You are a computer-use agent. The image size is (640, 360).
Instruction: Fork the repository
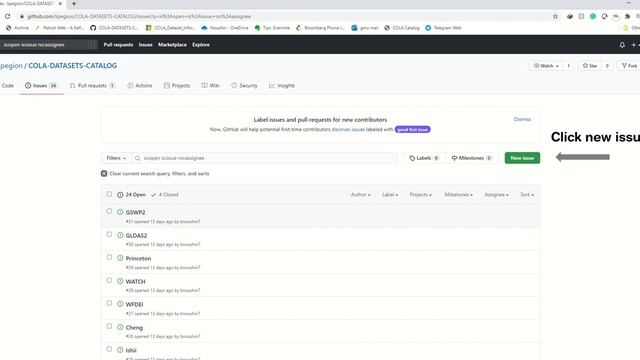point(629,66)
